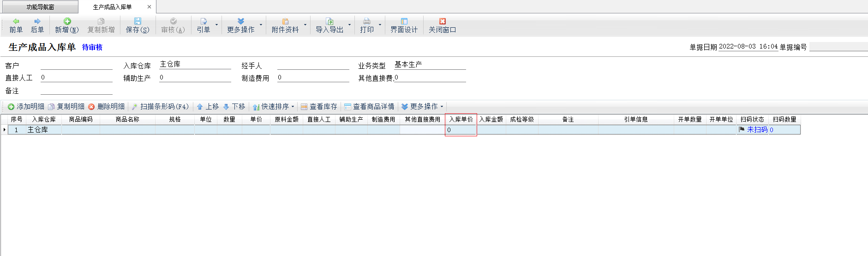Click the 入库单价 cell in row 1
The image size is (868, 256).
pos(461,130)
